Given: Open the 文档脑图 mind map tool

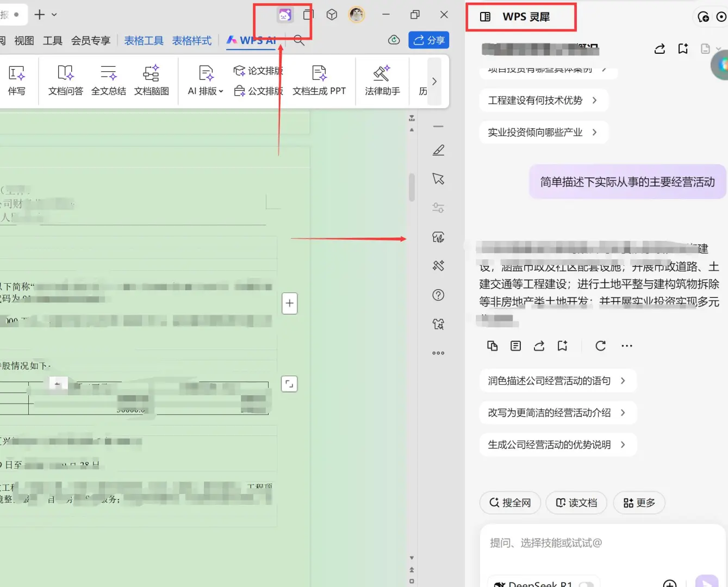Looking at the screenshot, I should pos(151,80).
